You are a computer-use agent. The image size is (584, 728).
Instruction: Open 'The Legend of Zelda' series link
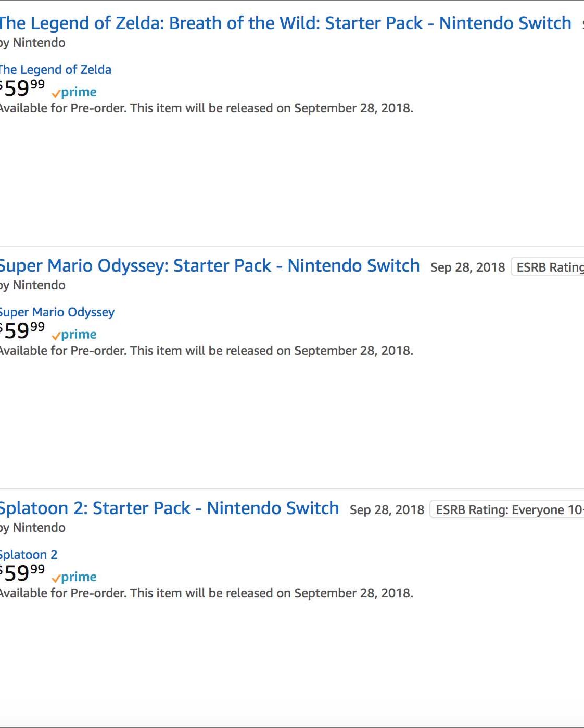(56, 69)
